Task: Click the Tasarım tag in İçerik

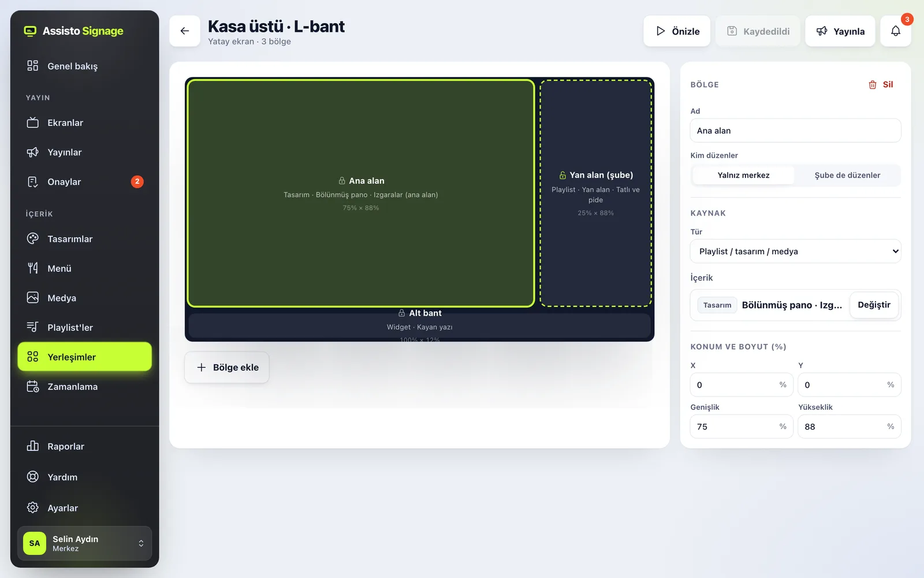Action: pos(717,305)
